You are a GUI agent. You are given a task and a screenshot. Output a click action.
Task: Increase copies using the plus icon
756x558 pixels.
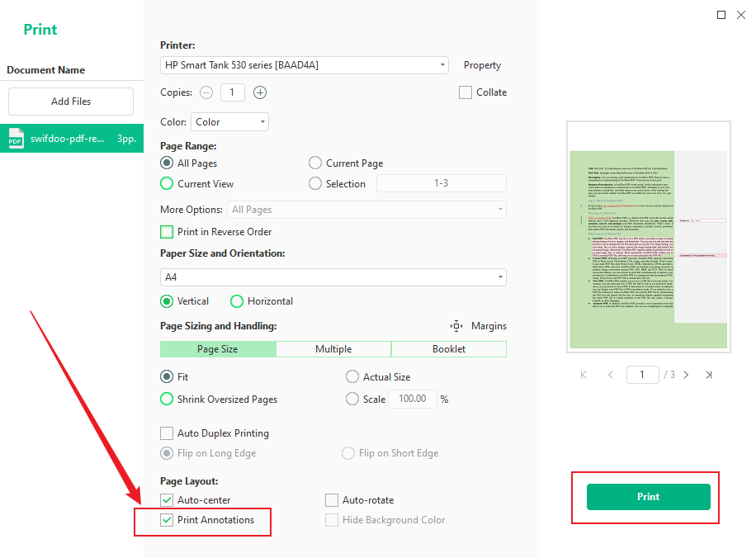[260, 92]
